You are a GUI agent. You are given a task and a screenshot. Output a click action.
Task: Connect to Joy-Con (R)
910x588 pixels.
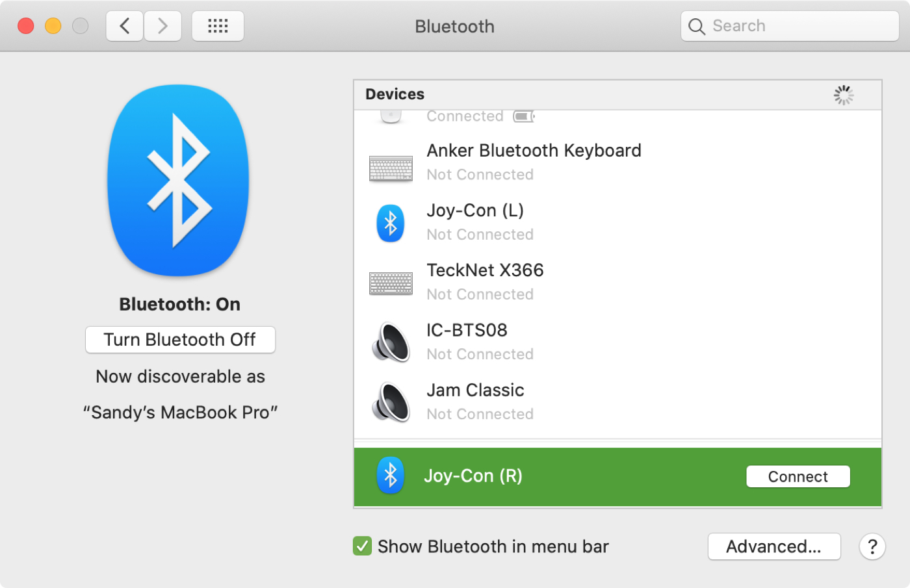point(798,476)
